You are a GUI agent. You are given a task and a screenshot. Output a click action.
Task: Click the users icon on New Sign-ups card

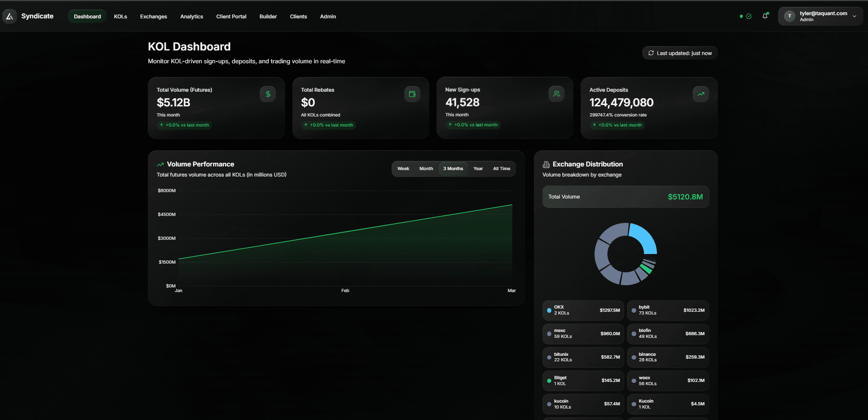pos(556,94)
